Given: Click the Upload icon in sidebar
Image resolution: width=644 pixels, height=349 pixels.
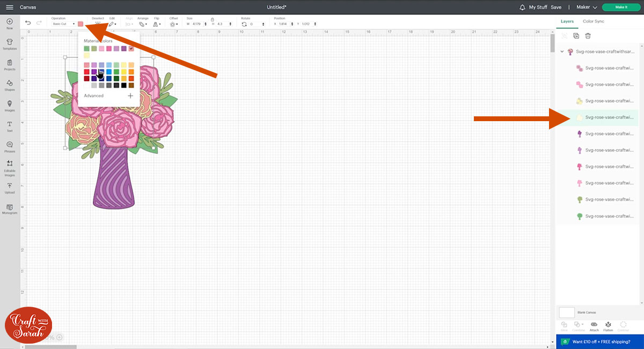Looking at the screenshot, I should 10,187.
